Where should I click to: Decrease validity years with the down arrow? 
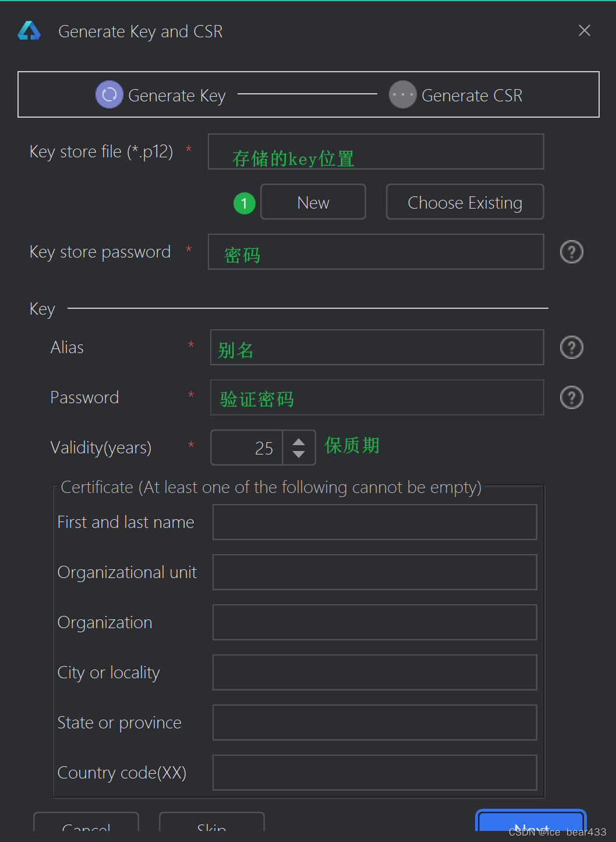tap(299, 454)
